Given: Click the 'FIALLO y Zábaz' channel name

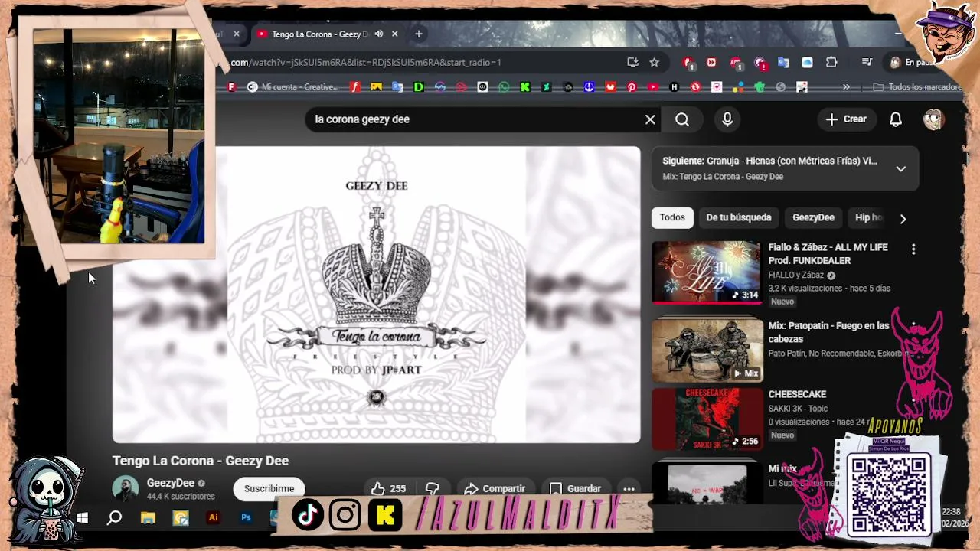Looking at the screenshot, I should [796, 275].
